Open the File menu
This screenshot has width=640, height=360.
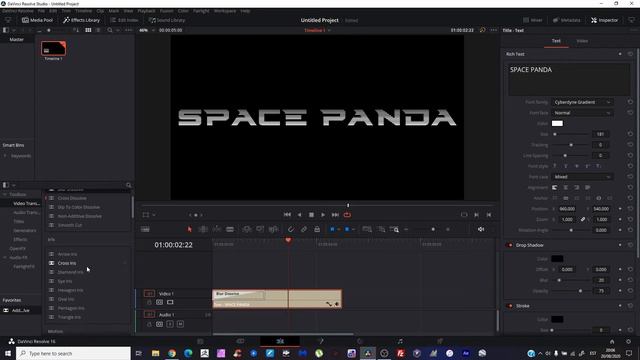[41, 11]
